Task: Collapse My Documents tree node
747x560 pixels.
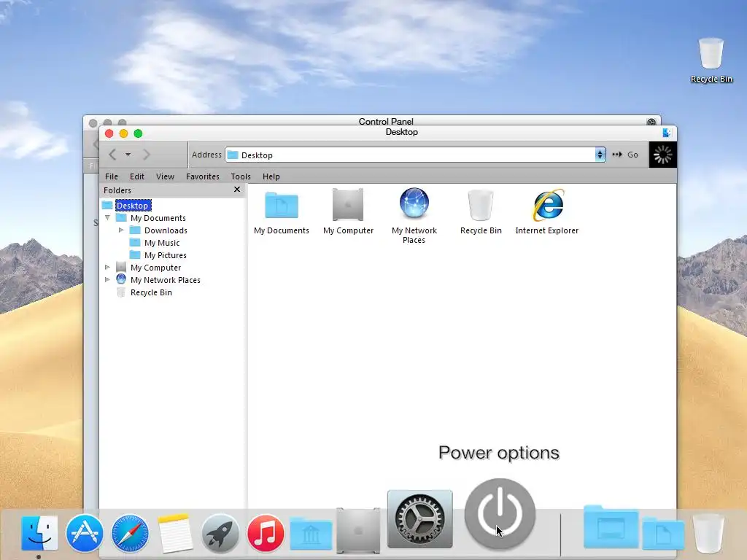Action: (x=108, y=217)
